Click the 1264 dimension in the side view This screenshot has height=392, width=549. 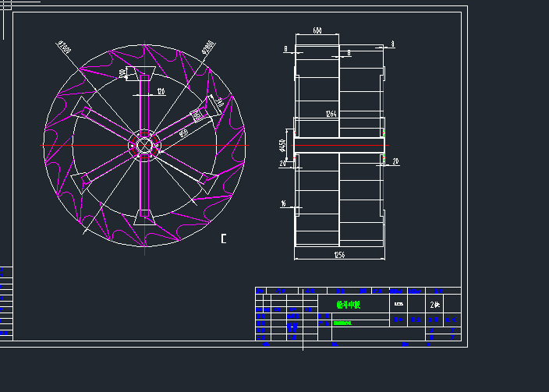coord(331,114)
